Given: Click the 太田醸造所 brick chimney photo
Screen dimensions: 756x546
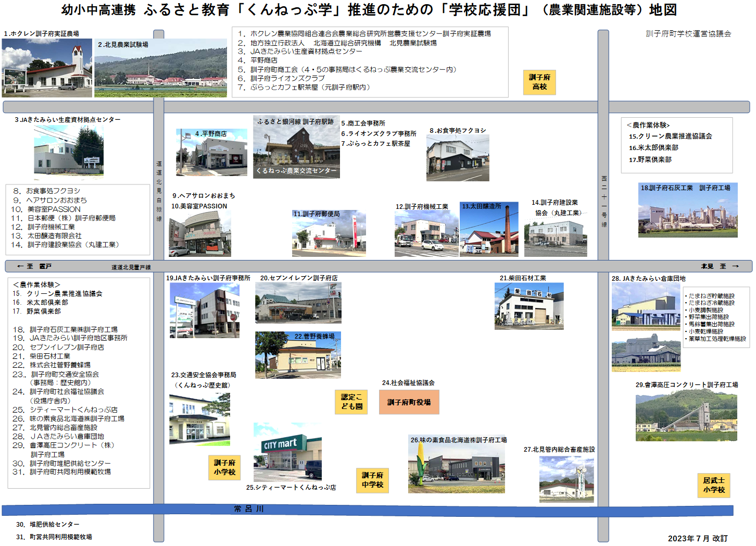Looking at the screenshot, I should tap(489, 229).
